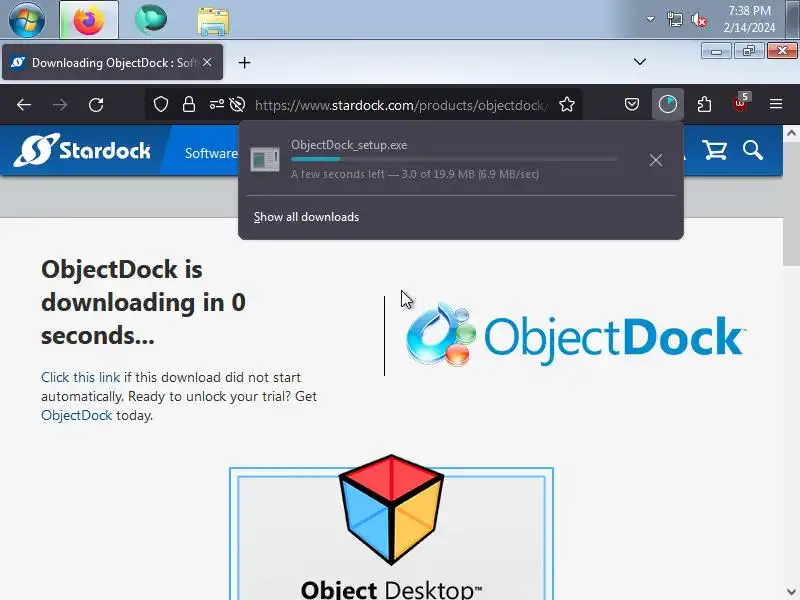
Task: Open the Firefox application hamburger menu
Action: pyautogui.click(x=776, y=105)
